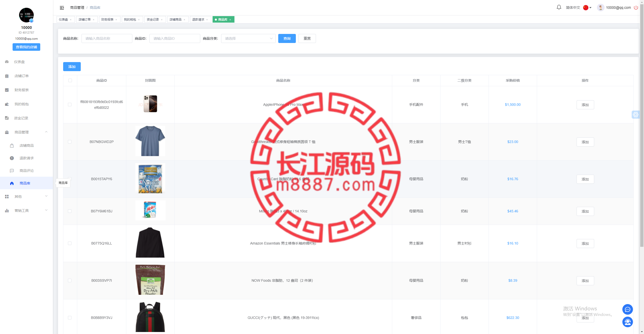Check the B0B8B9Y3VJ row checkbox

point(70,318)
